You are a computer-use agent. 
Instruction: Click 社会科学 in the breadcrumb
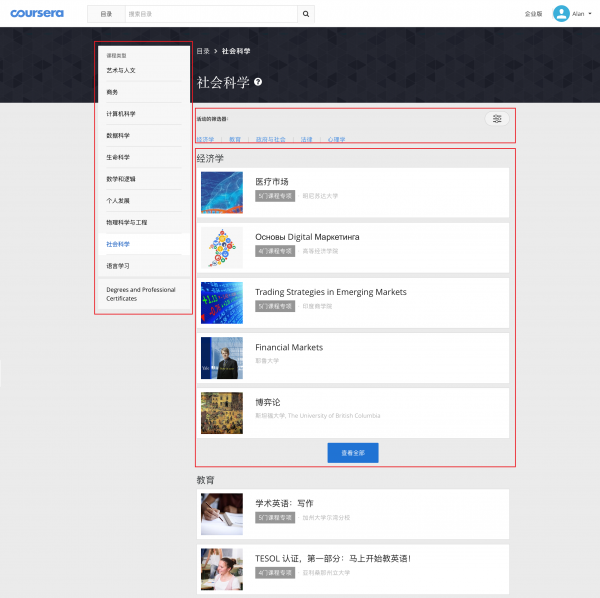point(236,51)
